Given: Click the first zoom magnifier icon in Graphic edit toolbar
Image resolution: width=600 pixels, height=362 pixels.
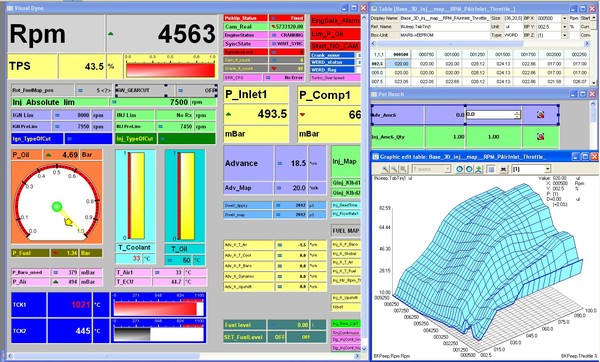Looking at the screenshot, I should [385, 169].
